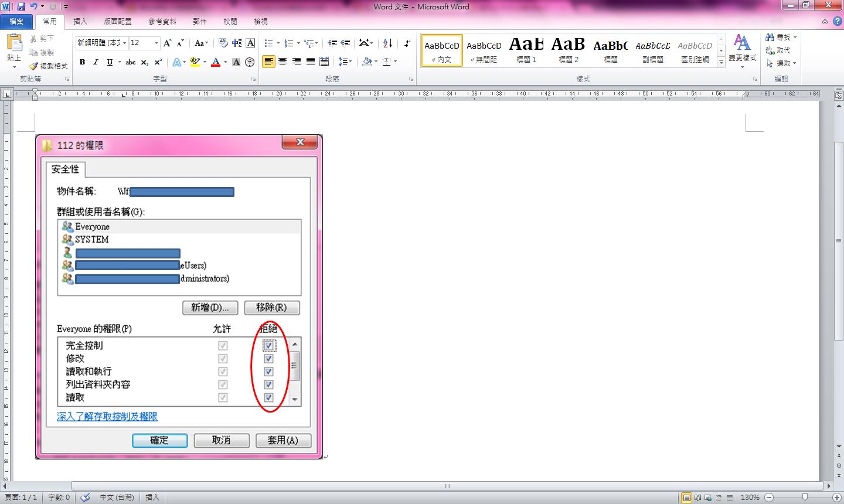Switch to the 版面配置 (Page Layout) tab
This screenshot has width=844, height=504.
[118, 21]
